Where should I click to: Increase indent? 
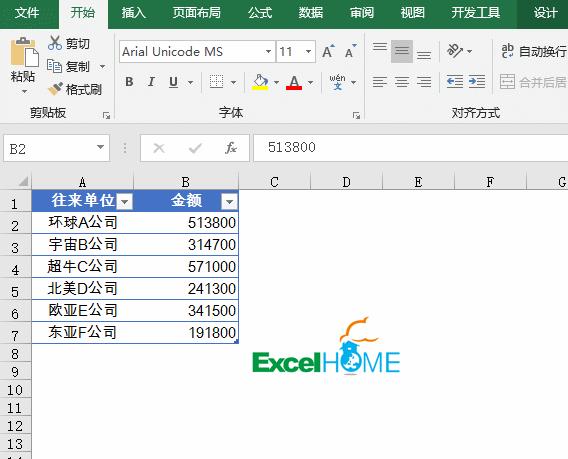(x=477, y=82)
